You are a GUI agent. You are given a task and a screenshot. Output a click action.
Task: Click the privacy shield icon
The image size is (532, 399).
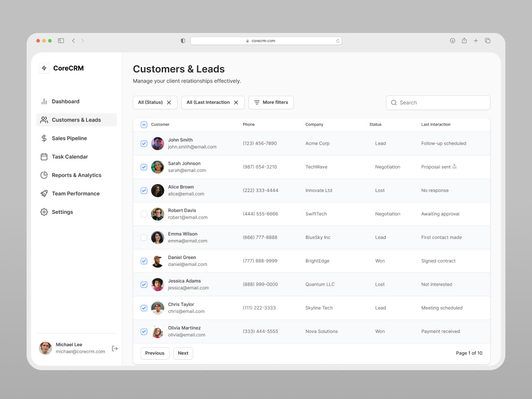tap(183, 41)
